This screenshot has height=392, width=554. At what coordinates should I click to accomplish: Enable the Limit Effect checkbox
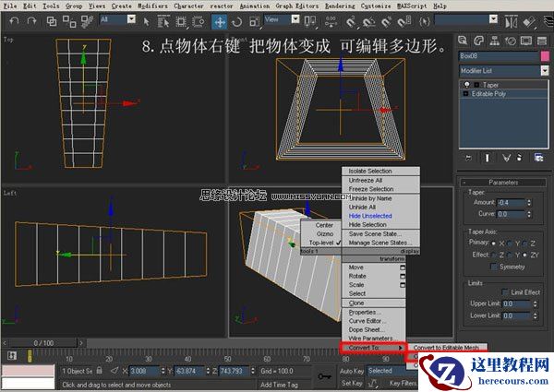point(505,292)
